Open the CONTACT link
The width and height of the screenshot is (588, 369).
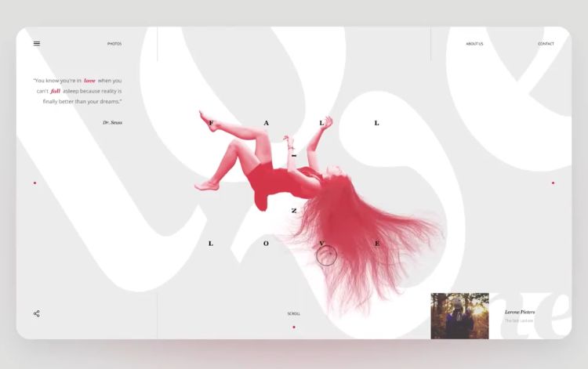coord(546,44)
